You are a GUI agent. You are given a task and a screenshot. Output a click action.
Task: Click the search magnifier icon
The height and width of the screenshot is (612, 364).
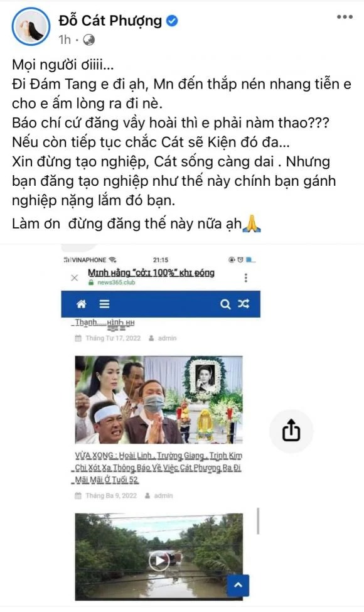[225, 304]
